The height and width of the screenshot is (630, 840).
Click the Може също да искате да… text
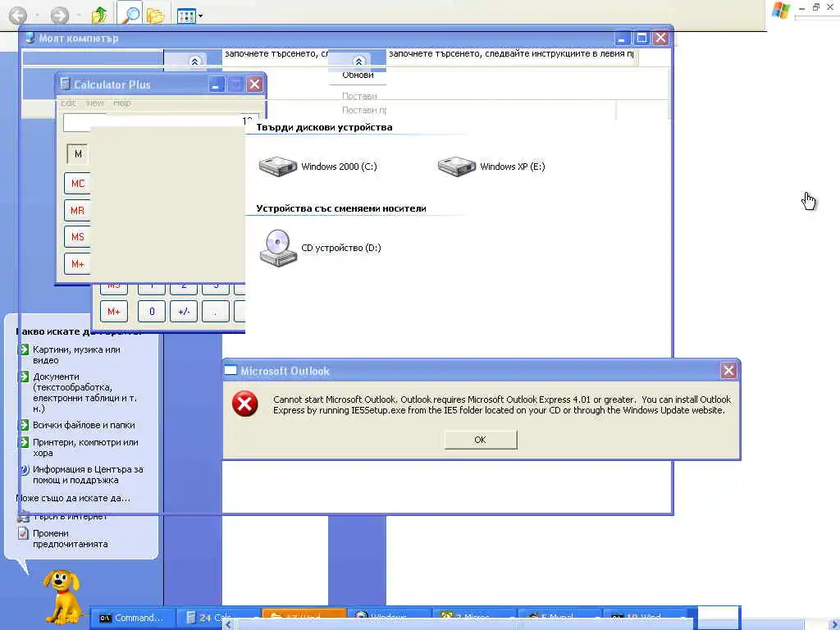tap(73, 498)
